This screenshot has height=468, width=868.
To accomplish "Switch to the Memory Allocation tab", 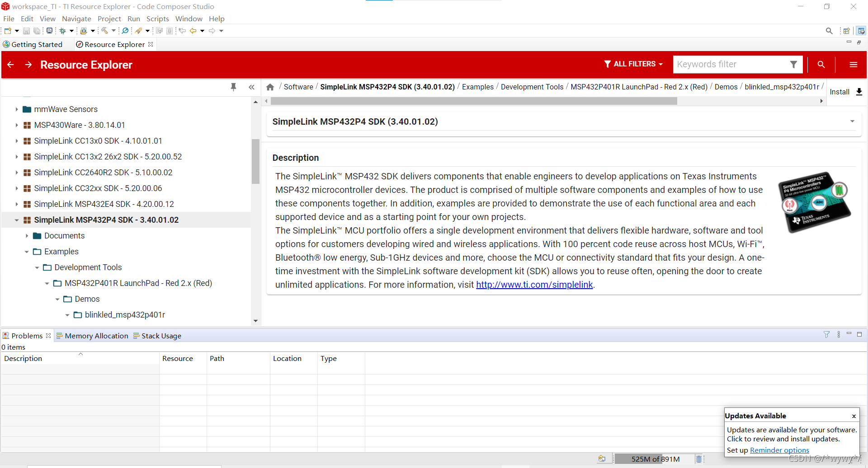I will 92,336.
